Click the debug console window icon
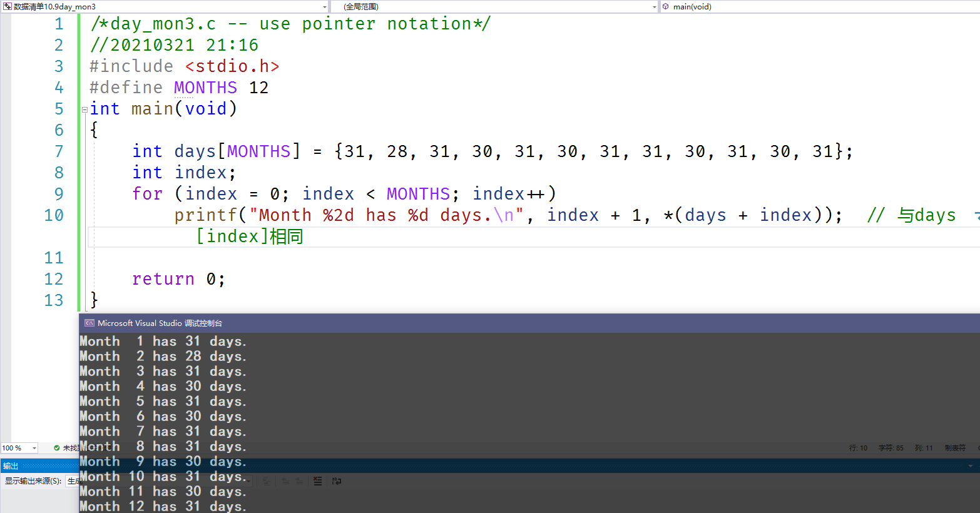This screenshot has width=980, height=513. click(x=89, y=323)
